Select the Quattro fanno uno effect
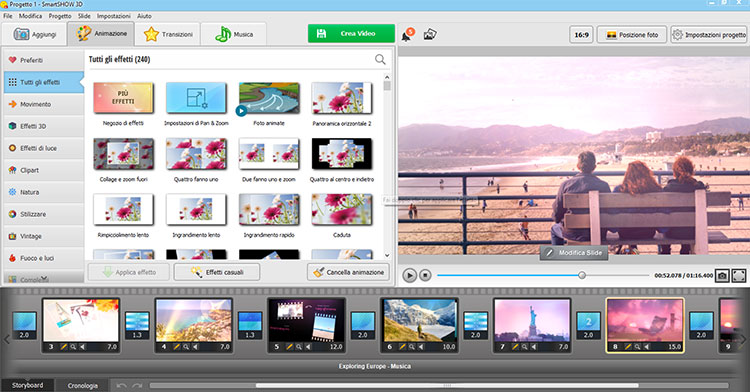 click(x=196, y=154)
